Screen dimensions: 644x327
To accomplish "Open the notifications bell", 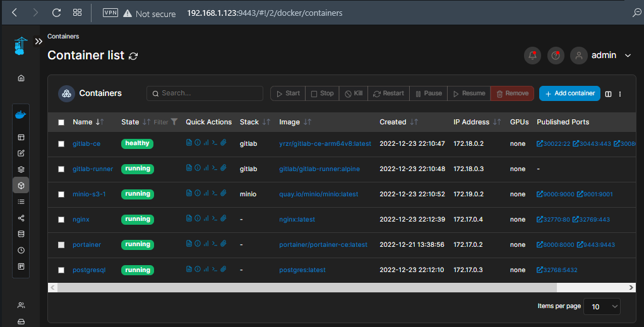I will 532,56.
